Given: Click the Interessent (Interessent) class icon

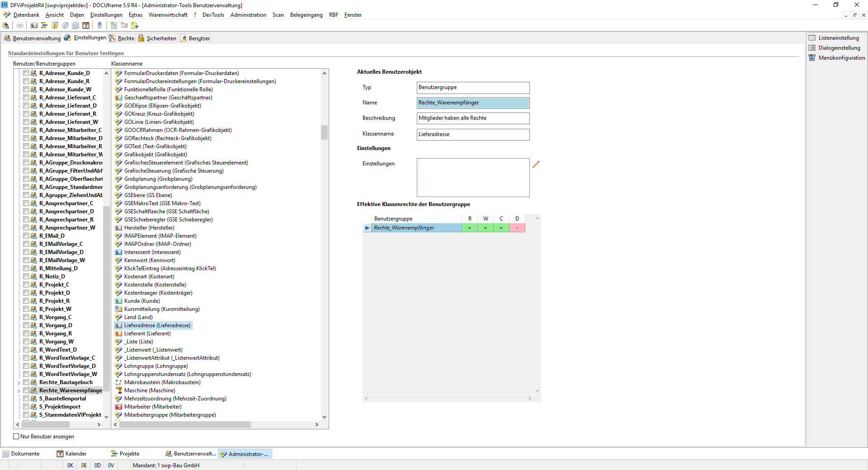Looking at the screenshot, I should pos(118,252).
